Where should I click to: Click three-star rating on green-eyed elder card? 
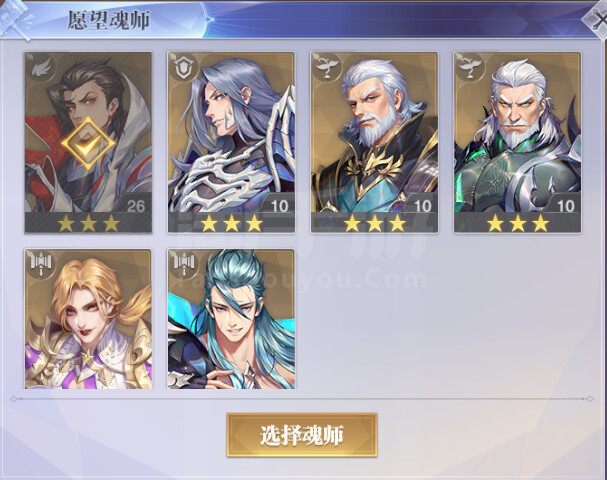tap(518, 223)
